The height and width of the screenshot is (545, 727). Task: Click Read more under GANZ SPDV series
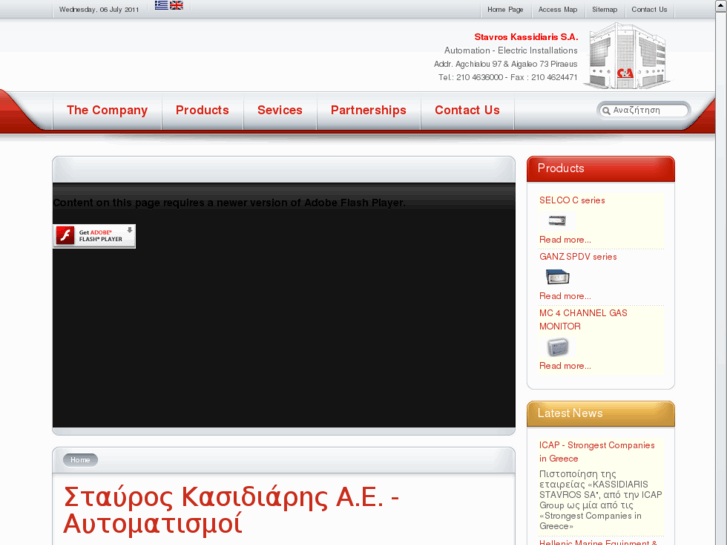point(565,296)
